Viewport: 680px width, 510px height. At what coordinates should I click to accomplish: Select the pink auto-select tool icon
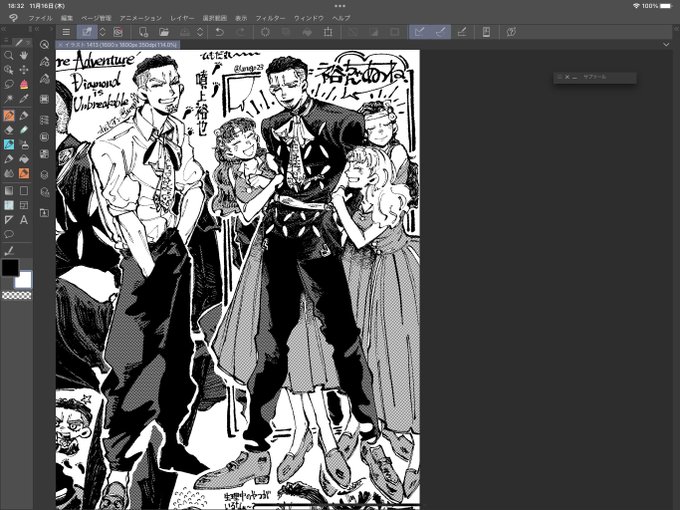click(x=24, y=84)
